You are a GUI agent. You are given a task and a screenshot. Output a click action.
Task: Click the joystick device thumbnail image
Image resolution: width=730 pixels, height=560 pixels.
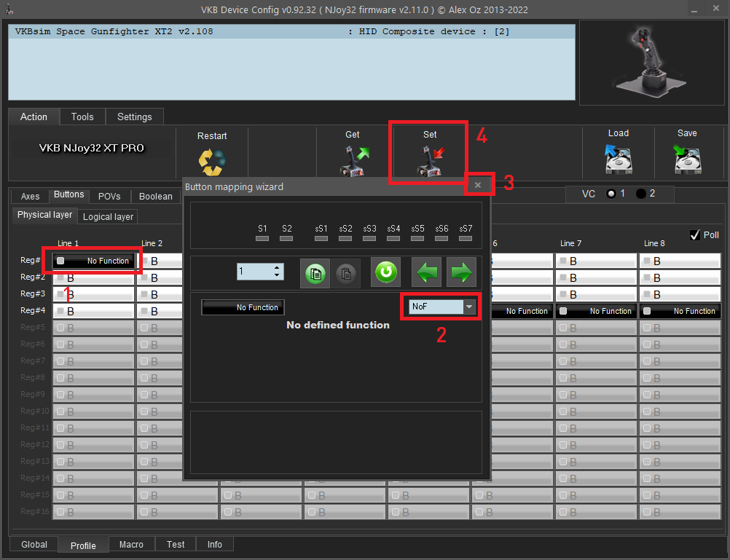pos(651,63)
